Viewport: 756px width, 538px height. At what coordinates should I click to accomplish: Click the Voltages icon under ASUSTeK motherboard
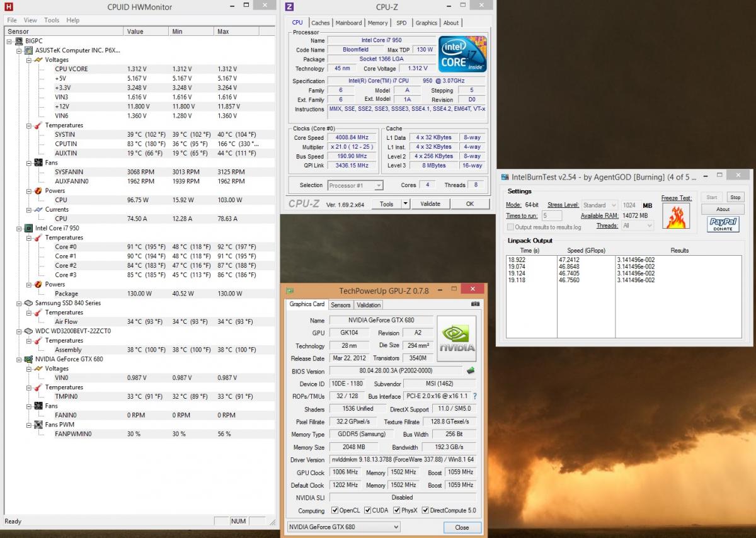click(38, 60)
